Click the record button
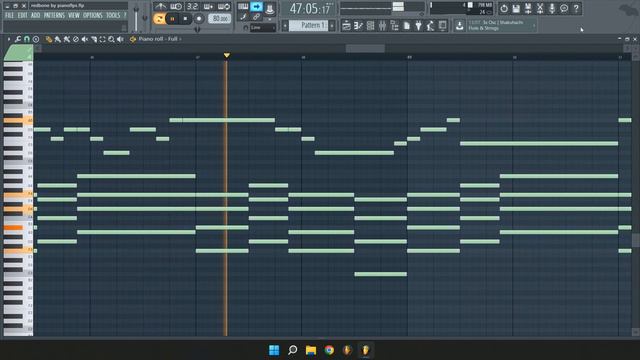 click(199, 19)
